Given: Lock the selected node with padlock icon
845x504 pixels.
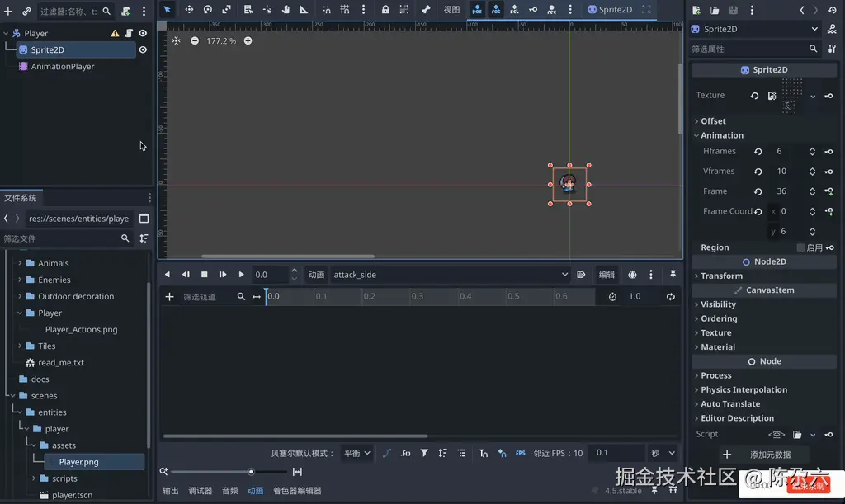Looking at the screenshot, I should click(385, 10).
